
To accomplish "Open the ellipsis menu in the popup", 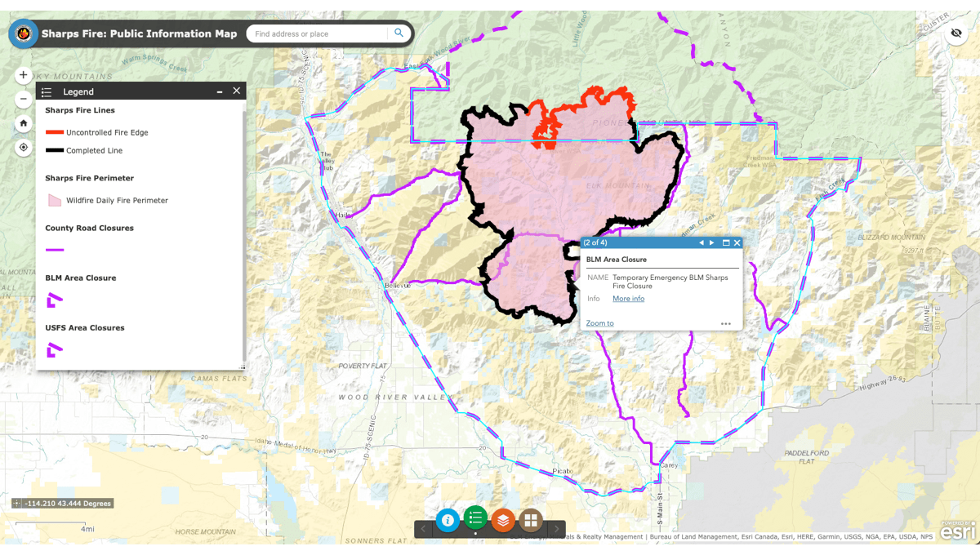I will [725, 323].
